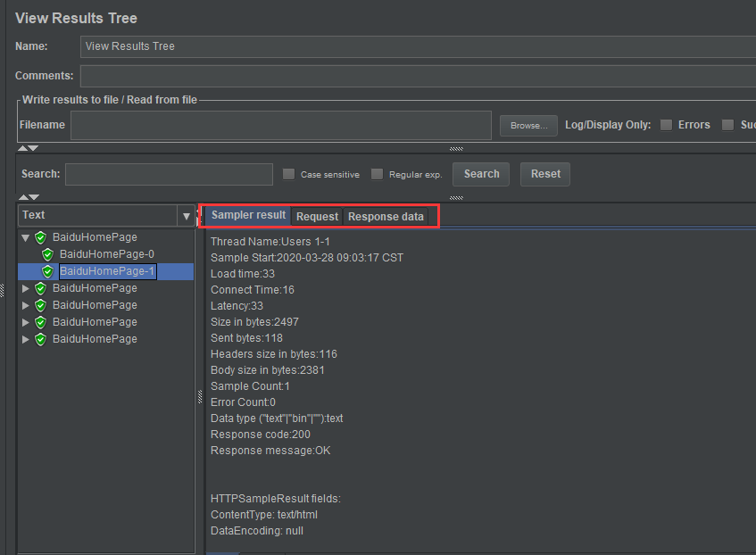Click the Sent bytes:118 line
The width and height of the screenshot is (756, 555).
click(246, 338)
